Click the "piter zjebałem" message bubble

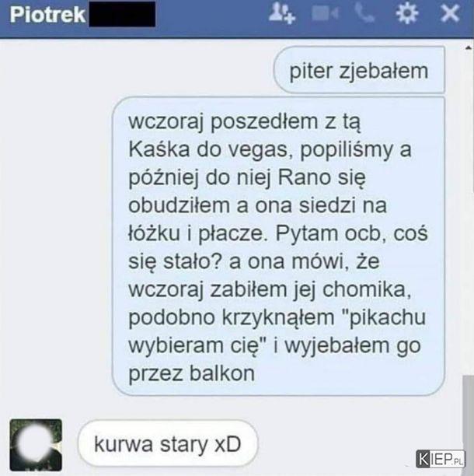tap(359, 70)
